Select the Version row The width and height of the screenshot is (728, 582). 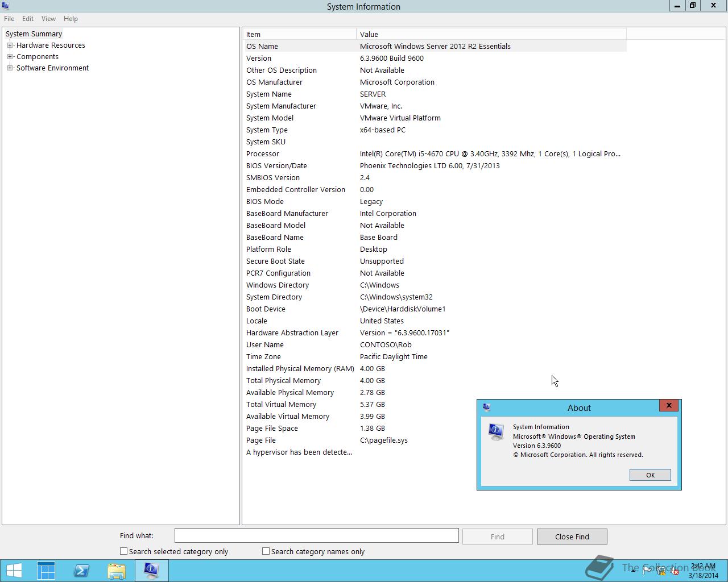click(x=435, y=58)
